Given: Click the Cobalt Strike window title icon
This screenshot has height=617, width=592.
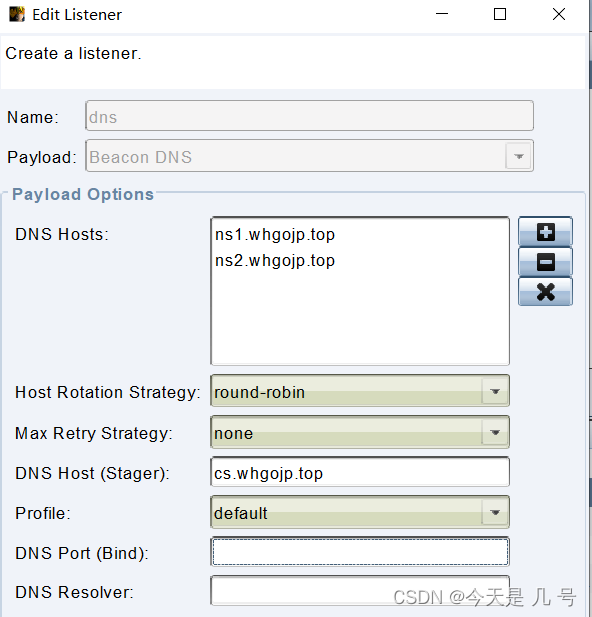Looking at the screenshot, I should click(17, 15).
